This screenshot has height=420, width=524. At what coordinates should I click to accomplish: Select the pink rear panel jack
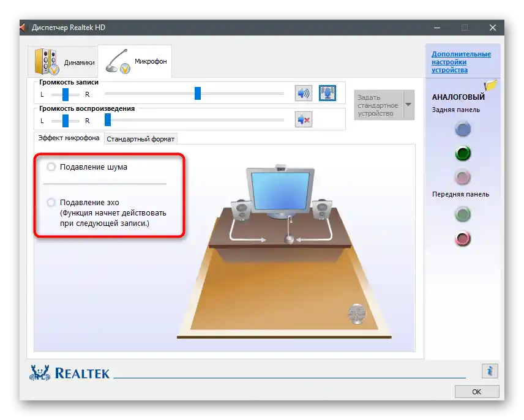coord(463,177)
